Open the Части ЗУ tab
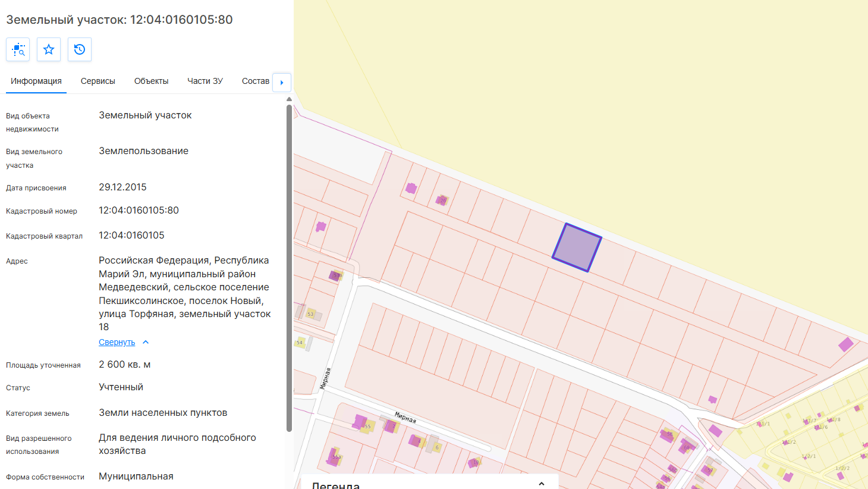 (205, 81)
